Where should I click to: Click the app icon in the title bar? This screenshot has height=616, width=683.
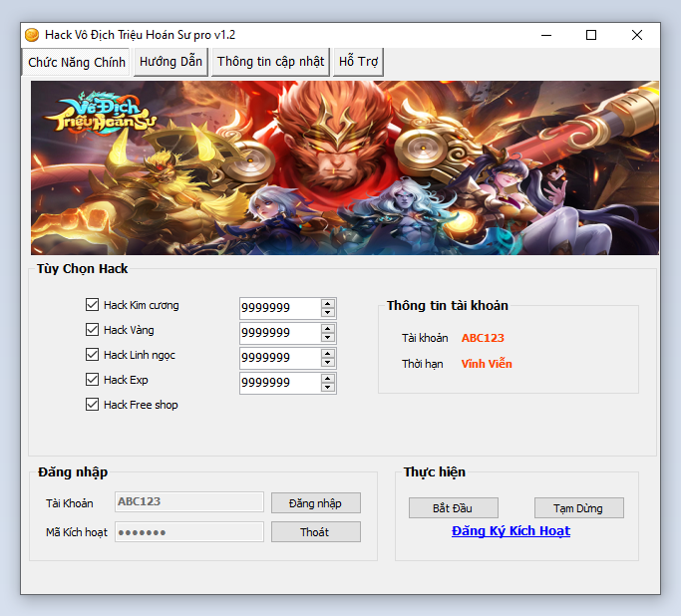32,35
